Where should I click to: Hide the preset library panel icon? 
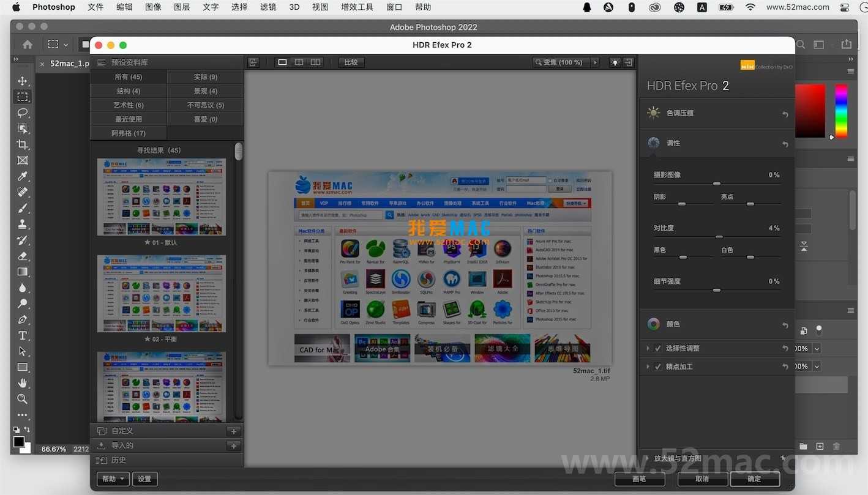[253, 62]
